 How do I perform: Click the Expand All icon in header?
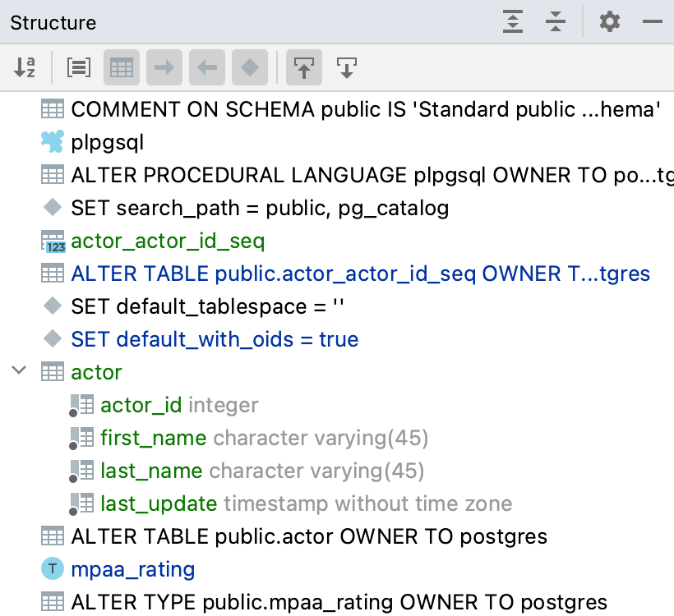pyautogui.click(x=513, y=22)
